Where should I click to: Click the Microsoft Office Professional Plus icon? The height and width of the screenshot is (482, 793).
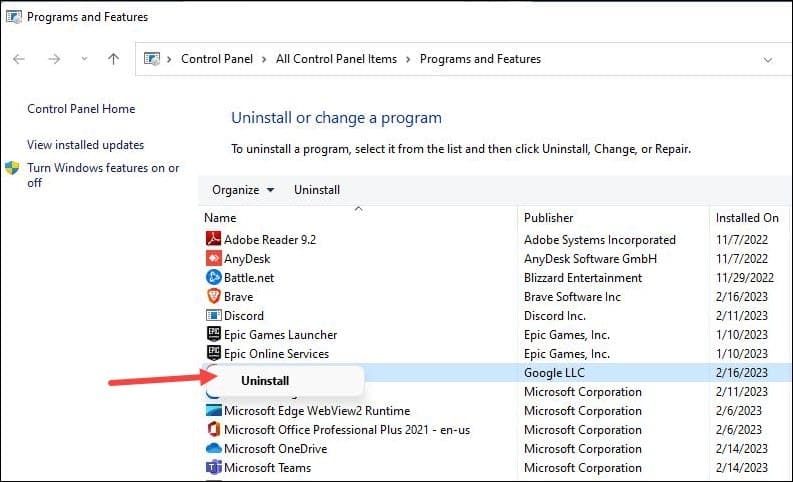(212, 430)
